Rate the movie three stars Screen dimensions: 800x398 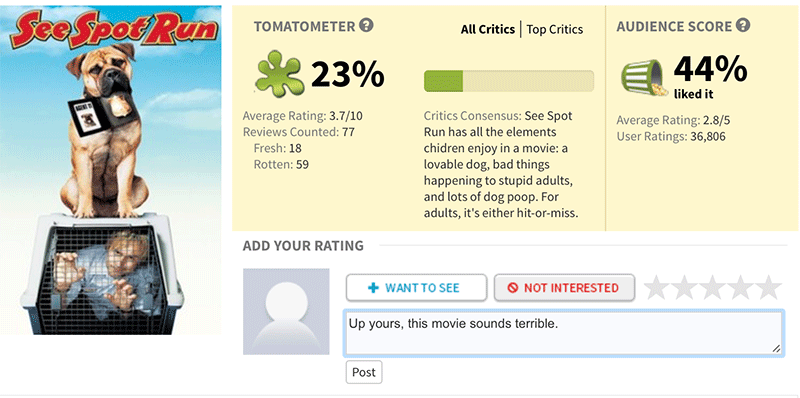tap(712, 288)
